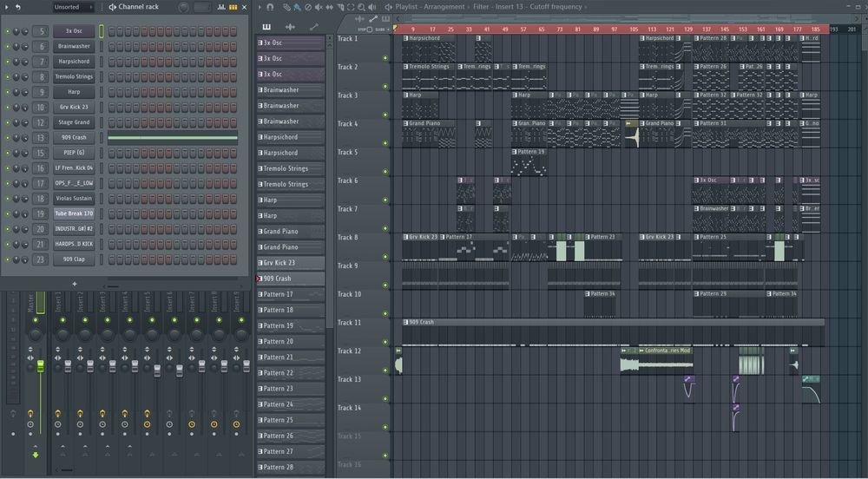The width and height of the screenshot is (868, 479).
Task: Click the swap stereo arrows on Insert 2
Action: pyautogui.click(x=80, y=358)
